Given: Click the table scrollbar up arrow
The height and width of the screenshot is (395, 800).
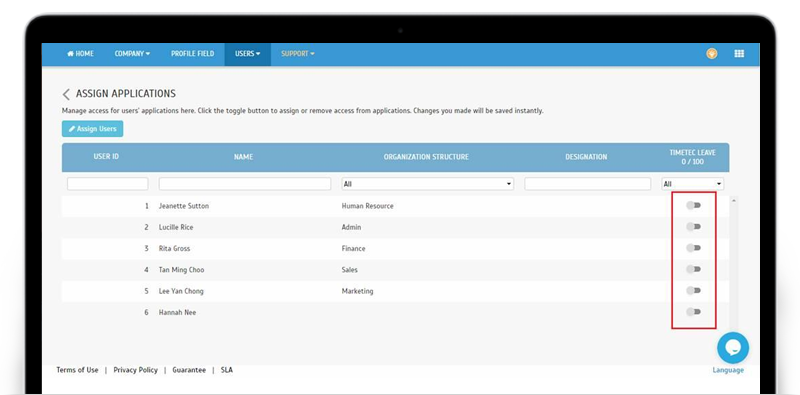Looking at the screenshot, I should [734, 201].
